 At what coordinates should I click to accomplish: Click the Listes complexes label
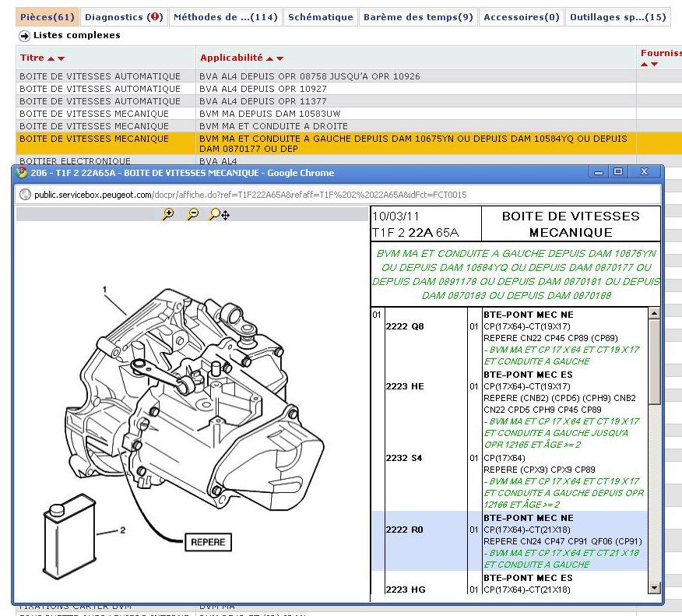(77, 35)
